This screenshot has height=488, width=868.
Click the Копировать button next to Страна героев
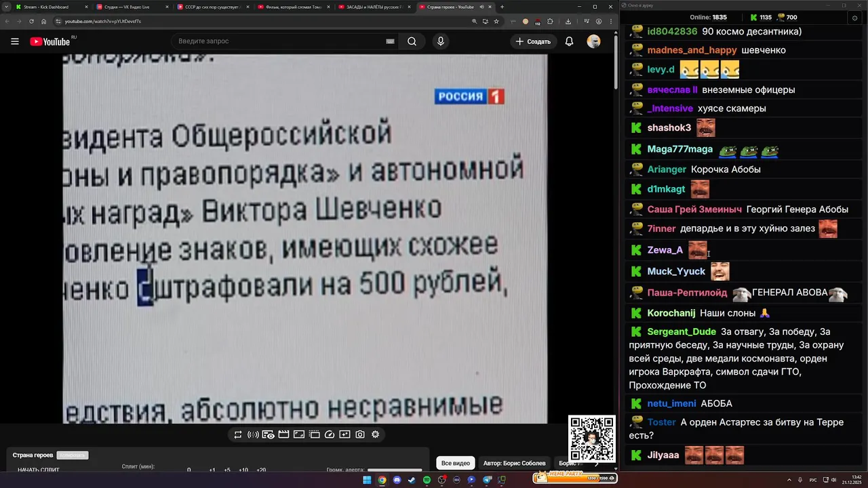pos(72,455)
